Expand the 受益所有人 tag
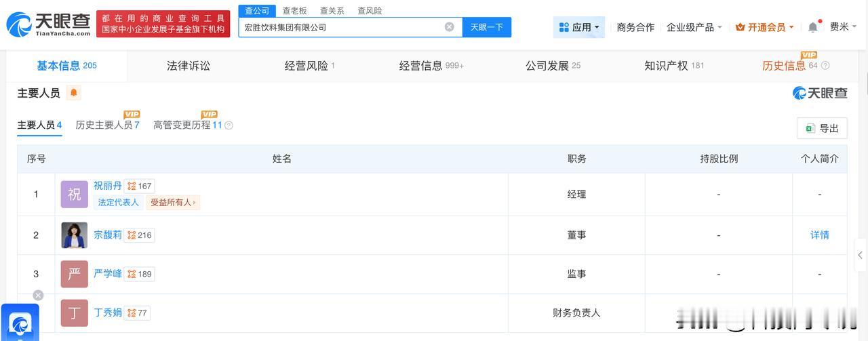 [173, 202]
